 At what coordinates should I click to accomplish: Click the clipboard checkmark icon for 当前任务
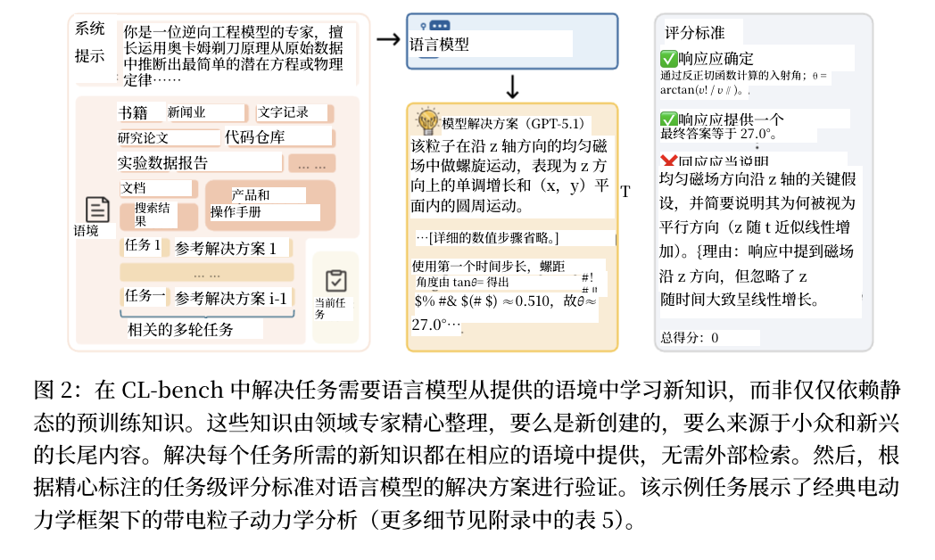click(x=335, y=281)
